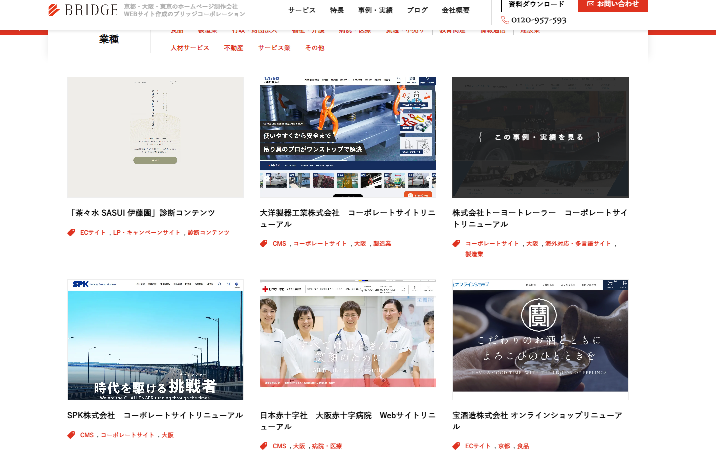Filter by 不動産 industry category
Viewport: 716px width, 451px height.
coord(233,48)
